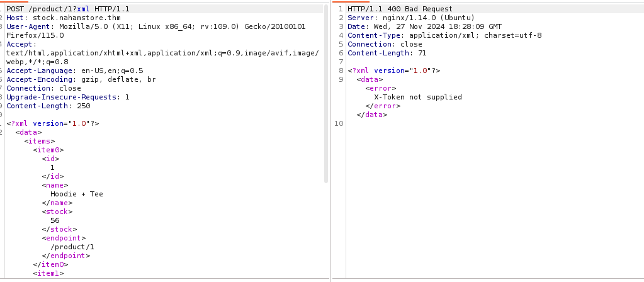Click the 'POST /product/1?xml HTTP/1.1' request line

pos(68,9)
